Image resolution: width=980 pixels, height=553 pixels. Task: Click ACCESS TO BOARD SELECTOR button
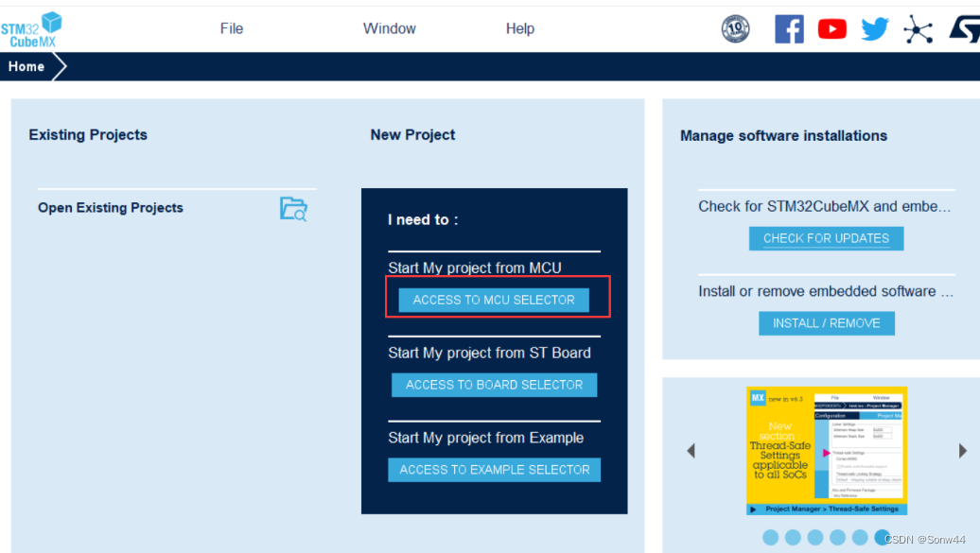[x=495, y=385]
